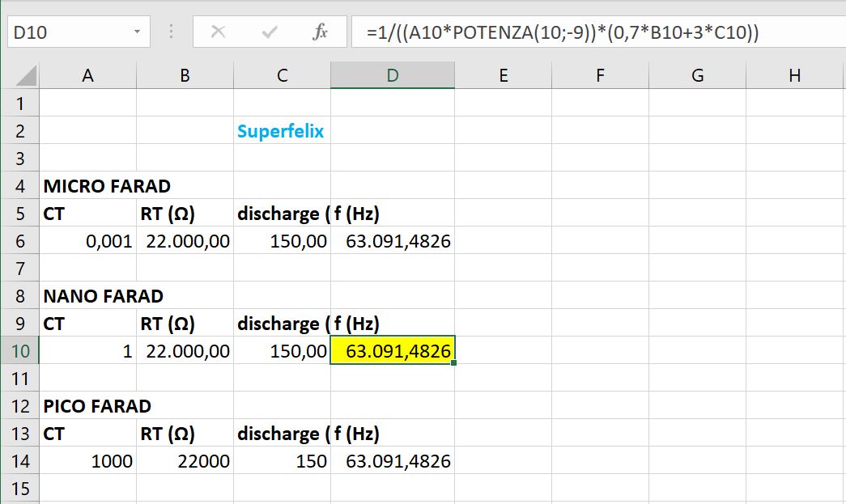Click the fill handle of cell D10
This screenshot has width=846, height=504.
tap(453, 364)
